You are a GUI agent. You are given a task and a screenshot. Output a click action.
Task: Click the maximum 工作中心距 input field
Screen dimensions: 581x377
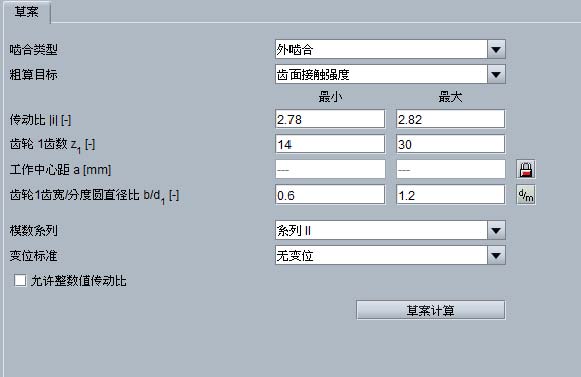(x=451, y=169)
